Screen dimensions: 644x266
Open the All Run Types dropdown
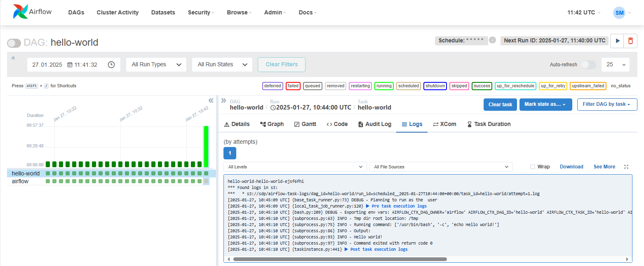156,65
